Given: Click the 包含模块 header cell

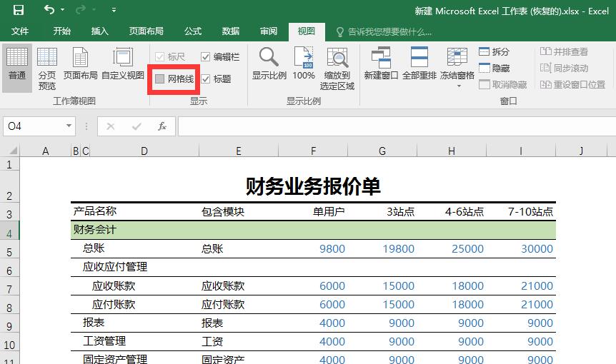Looking at the screenshot, I should coord(223,212).
